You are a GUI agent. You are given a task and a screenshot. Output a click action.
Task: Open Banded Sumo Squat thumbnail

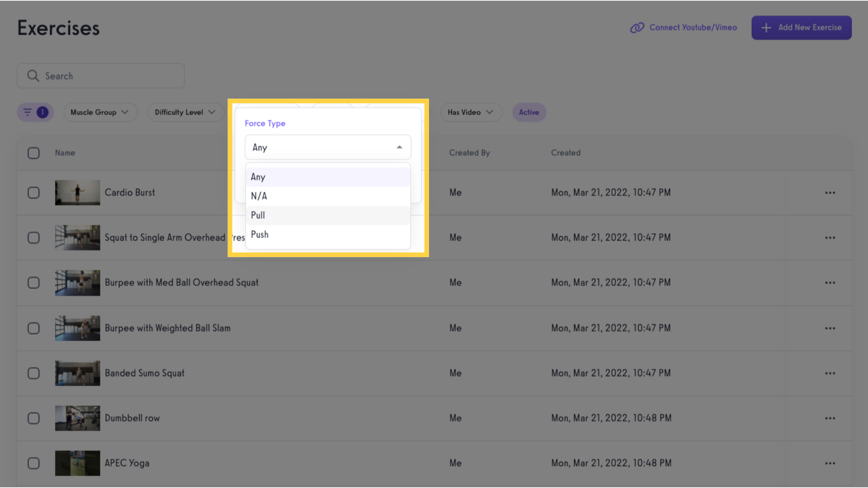77,373
